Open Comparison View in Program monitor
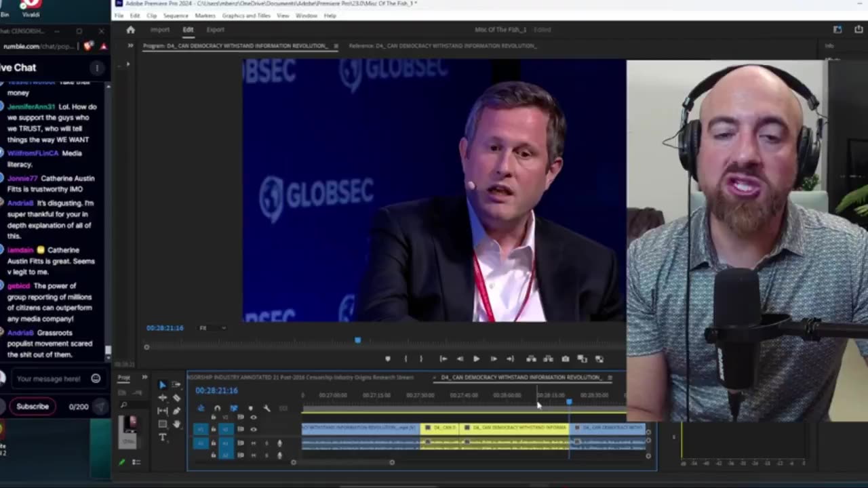 click(x=583, y=359)
